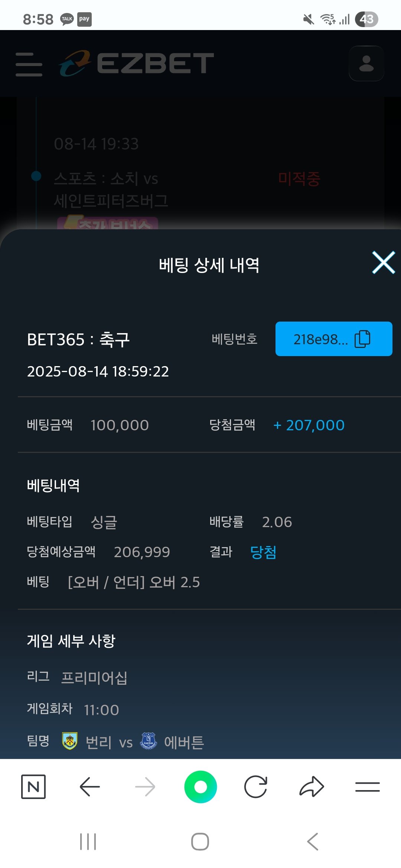Reload the page with refresh icon
Viewport: 401px width, 868px height.
[256, 786]
